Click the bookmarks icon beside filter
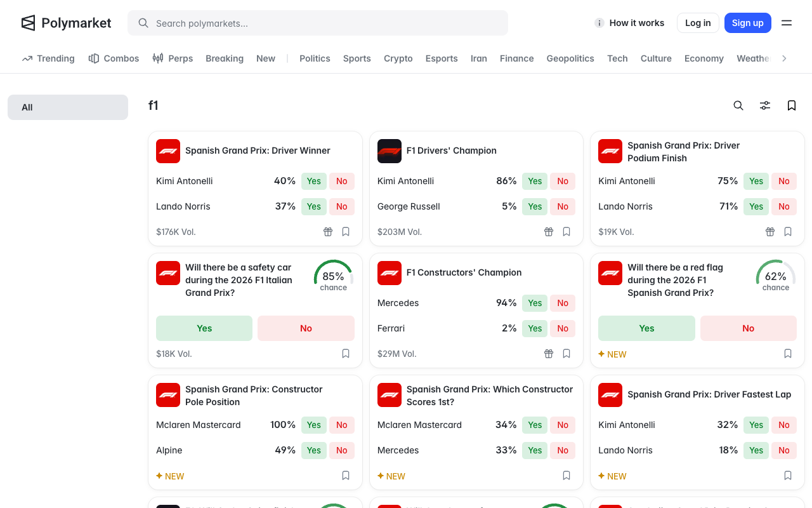Viewport: 812px width, 508px height. (792, 105)
